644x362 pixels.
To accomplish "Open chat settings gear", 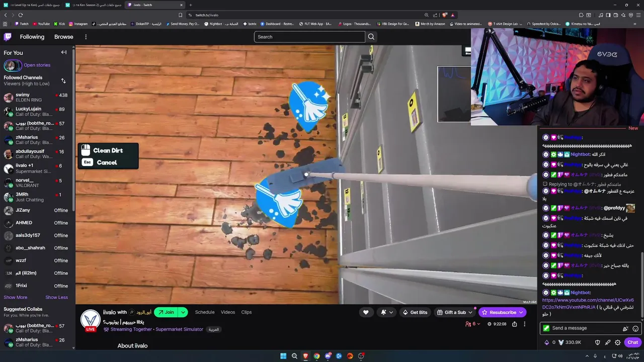I will [x=618, y=342].
